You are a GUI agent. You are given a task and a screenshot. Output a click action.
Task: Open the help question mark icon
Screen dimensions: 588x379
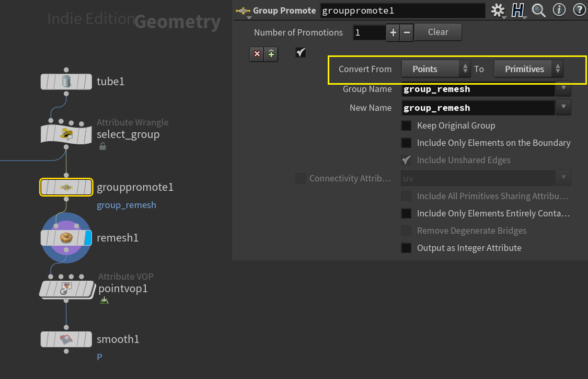click(x=579, y=10)
